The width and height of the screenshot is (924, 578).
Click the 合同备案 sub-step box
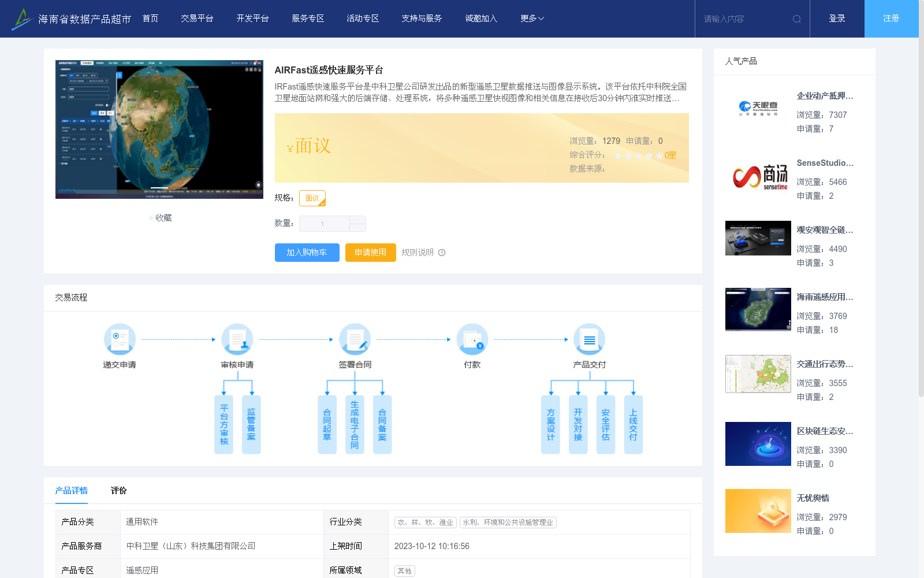[382, 425]
